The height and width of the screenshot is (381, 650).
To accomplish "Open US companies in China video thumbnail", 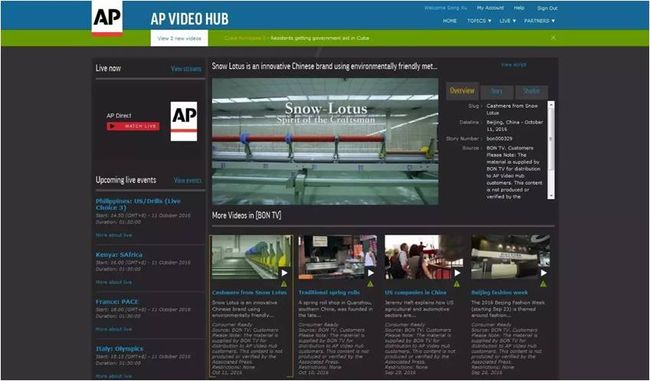I will pyautogui.click(x=424, y=257).
